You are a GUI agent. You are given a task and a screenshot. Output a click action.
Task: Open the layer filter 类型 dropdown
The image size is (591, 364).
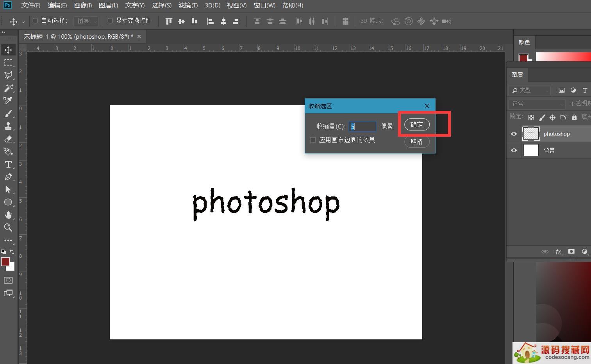point(530,90)
